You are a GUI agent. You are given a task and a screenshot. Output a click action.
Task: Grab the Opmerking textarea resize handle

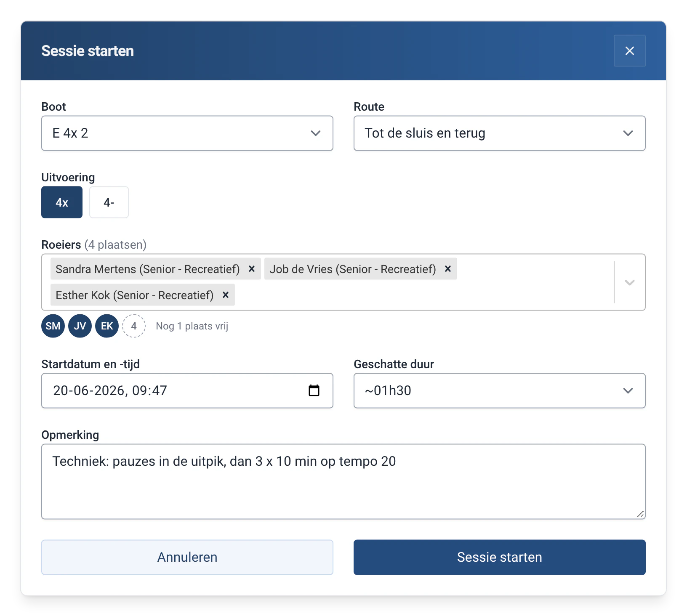(x=640, y=514)
